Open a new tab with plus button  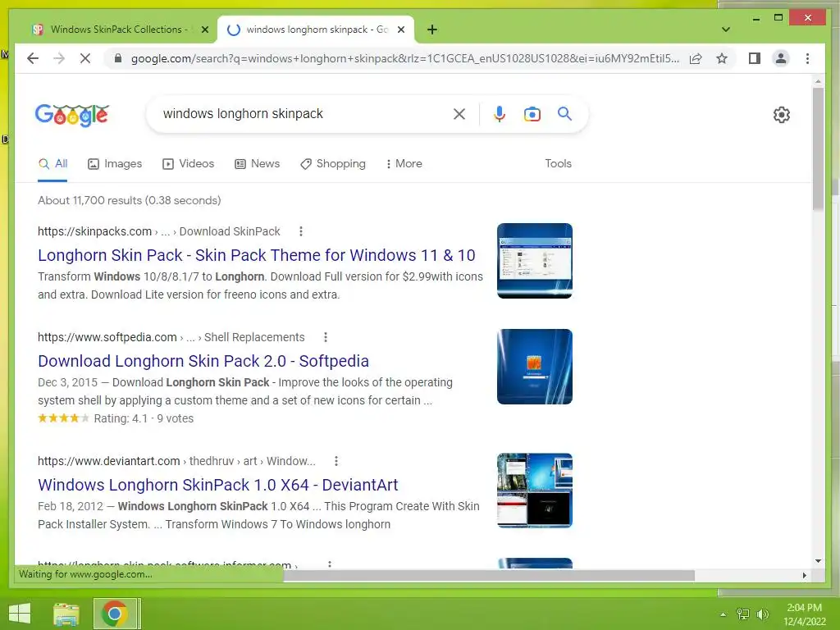(432, 30)
